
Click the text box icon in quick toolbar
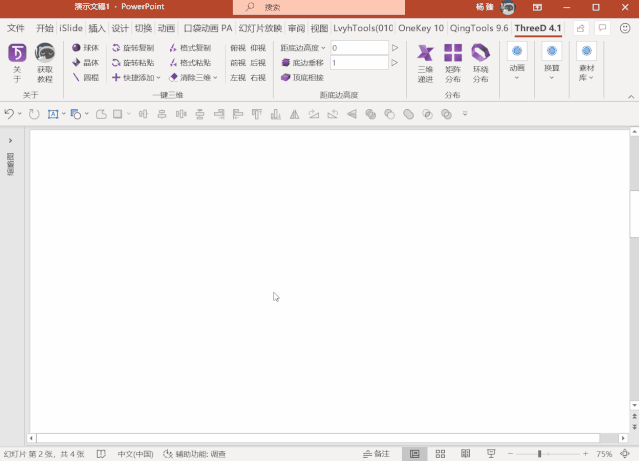[x=53, y=114]
